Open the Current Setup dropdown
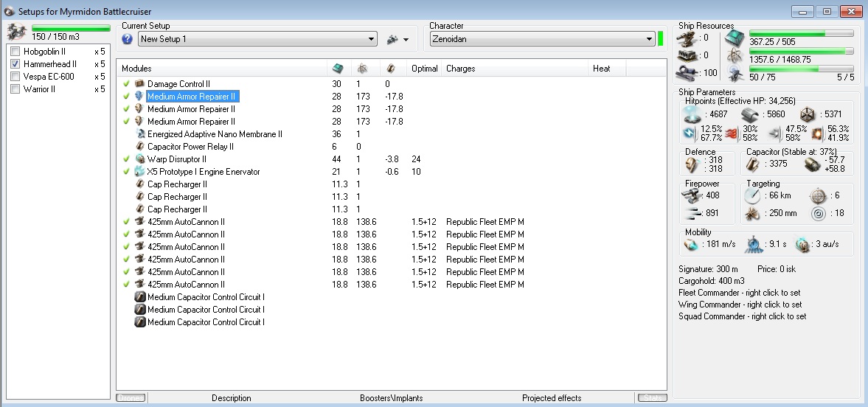 [x=257, y=39]
